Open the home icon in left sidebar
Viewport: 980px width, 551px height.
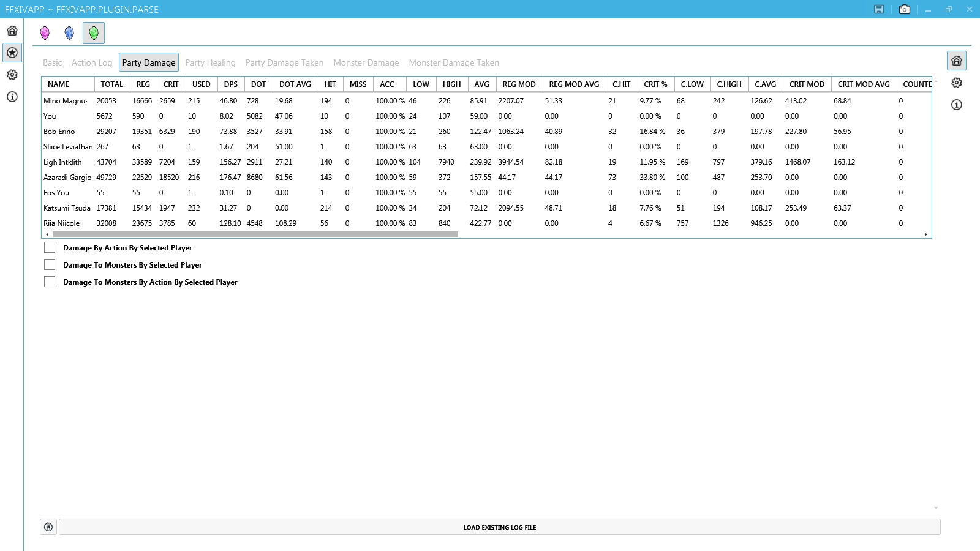coord(12,31)
